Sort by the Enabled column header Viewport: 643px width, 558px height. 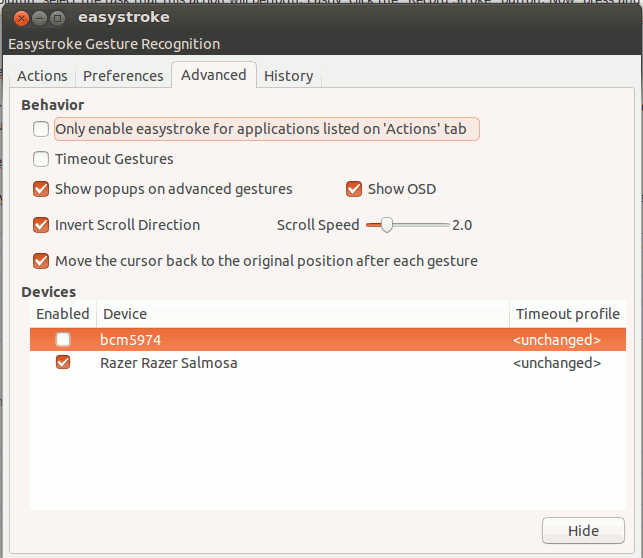coord(63,314)
